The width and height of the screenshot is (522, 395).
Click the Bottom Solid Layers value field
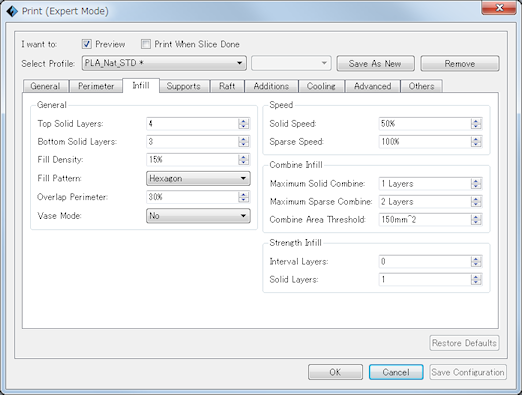click(192, 142)
